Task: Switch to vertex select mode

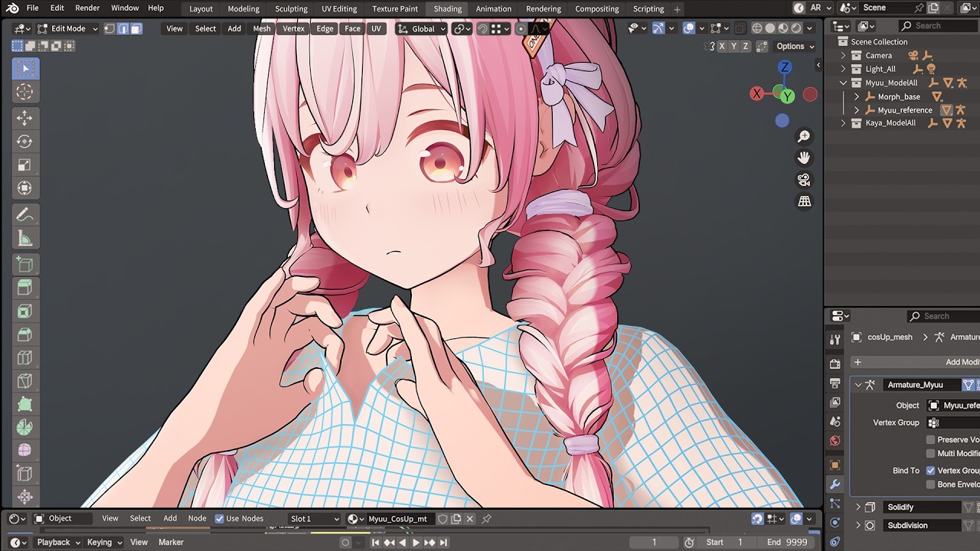Action: tap(109, 28)
